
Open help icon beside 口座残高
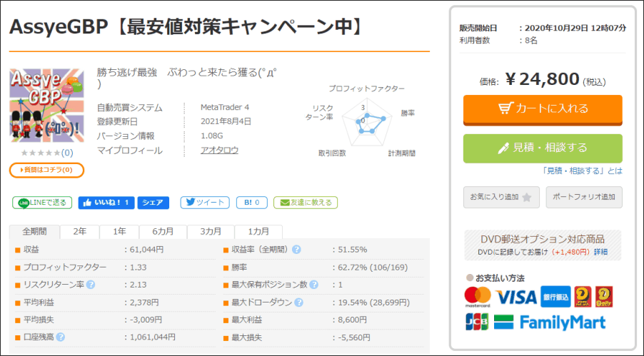pyautogui.click(x=61, y=337)
